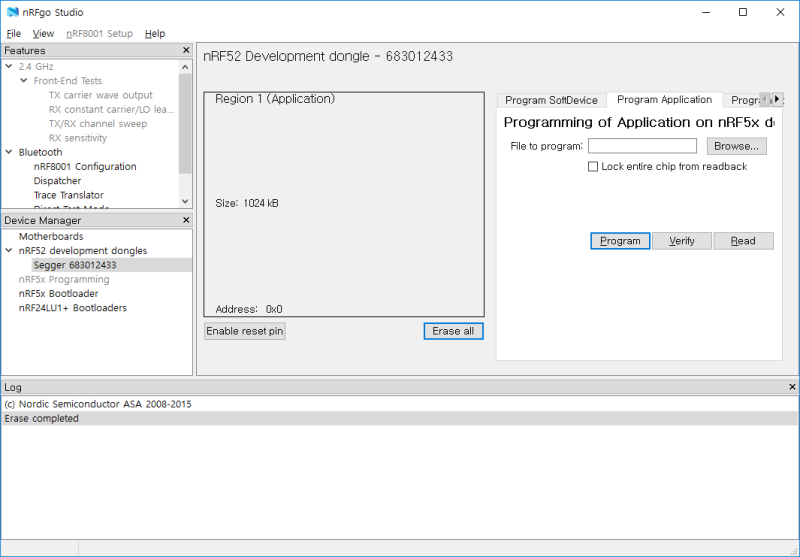Close the nRFgo Studio window
800x557 pixels.
click(780, 12)
